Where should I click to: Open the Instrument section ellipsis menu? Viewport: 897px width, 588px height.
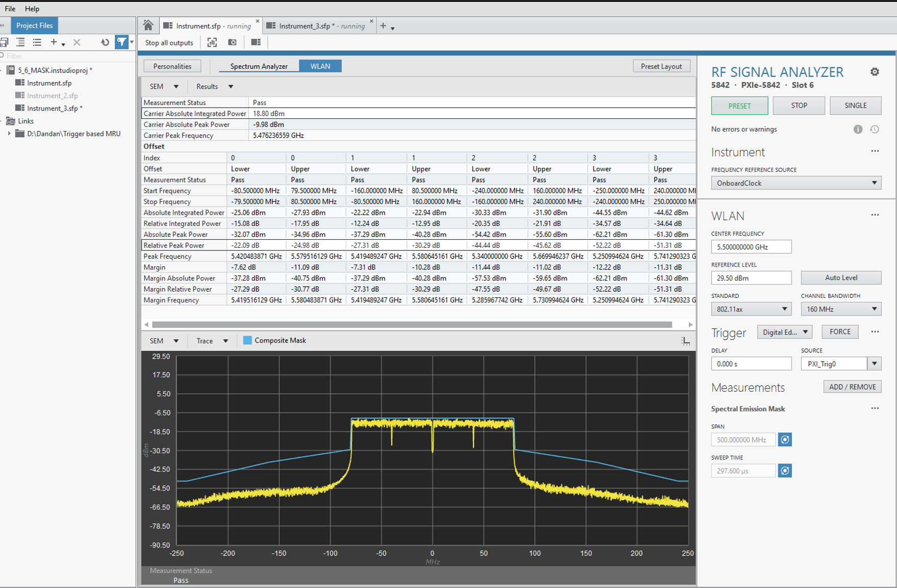coord(875,151)
